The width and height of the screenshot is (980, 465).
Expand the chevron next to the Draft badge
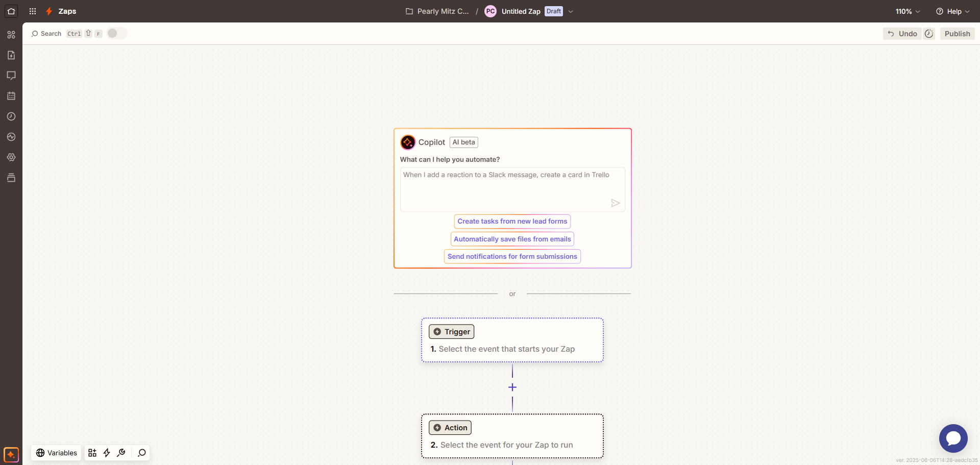(571, 11)
